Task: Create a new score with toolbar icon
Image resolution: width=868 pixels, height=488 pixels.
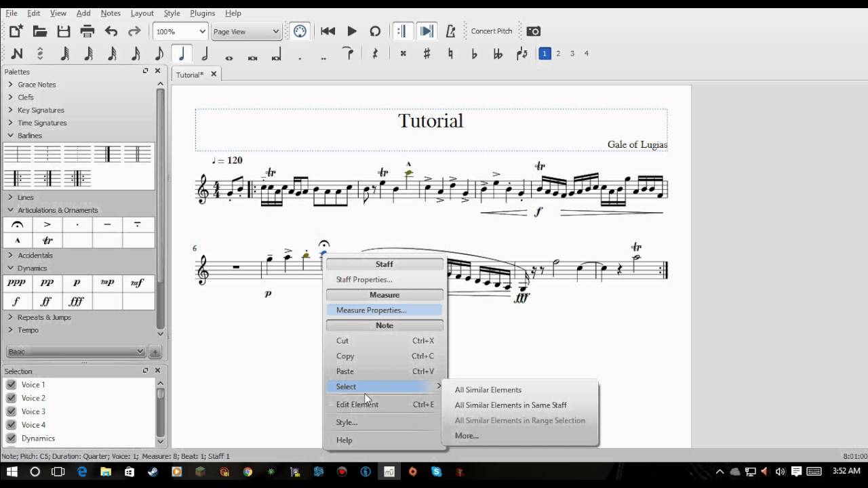Action: (x=16, y=31)
